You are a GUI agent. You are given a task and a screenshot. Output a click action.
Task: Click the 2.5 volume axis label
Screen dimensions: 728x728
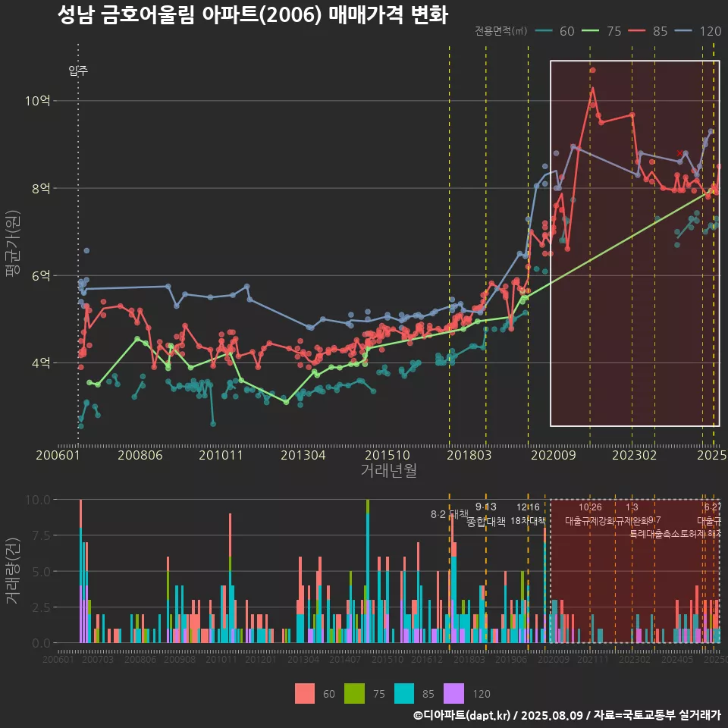pos(41,607)
